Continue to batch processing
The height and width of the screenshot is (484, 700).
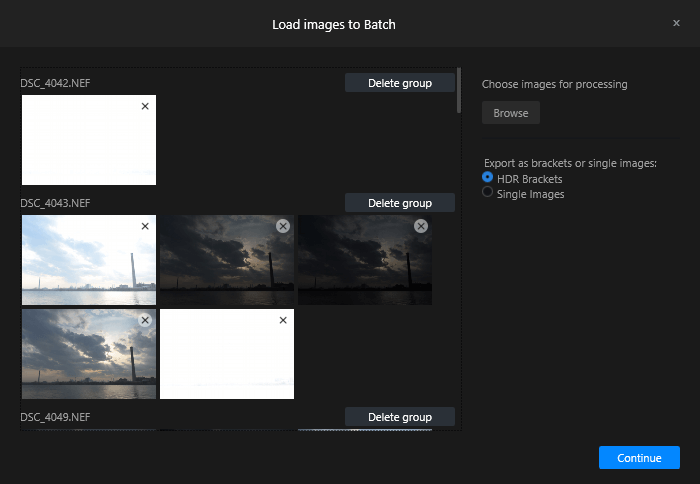(639, 458)
